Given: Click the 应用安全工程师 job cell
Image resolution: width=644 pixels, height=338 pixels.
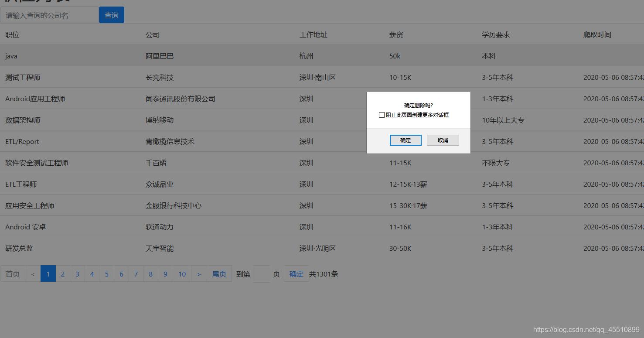Looking at the screenshot, I should click(30, 205).
